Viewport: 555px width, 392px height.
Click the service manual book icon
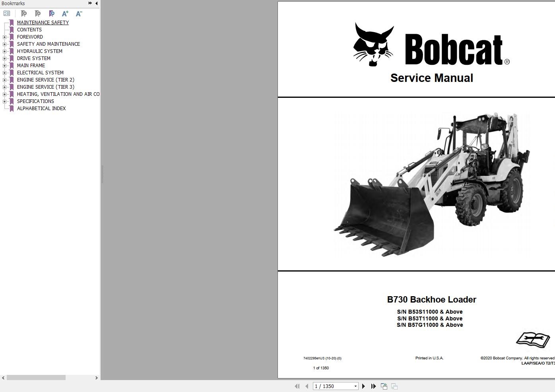click(533, 340)
